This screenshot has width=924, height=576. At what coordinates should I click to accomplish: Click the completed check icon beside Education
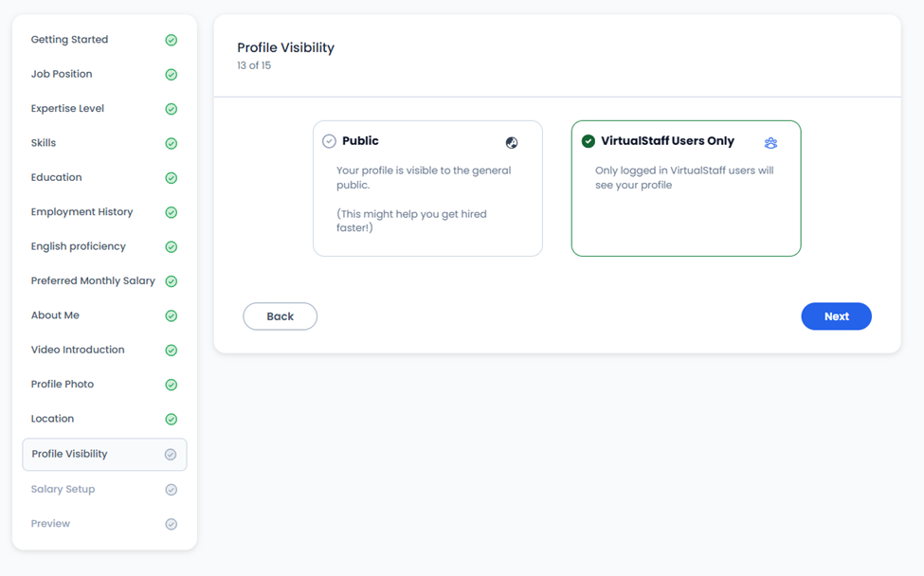pos(171,178)
